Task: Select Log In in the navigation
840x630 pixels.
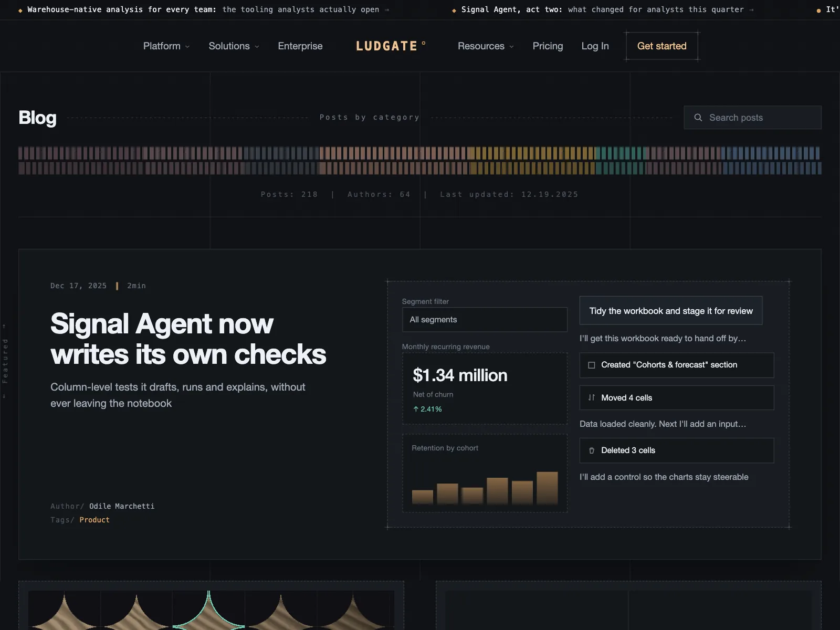Action: [595, 46]
